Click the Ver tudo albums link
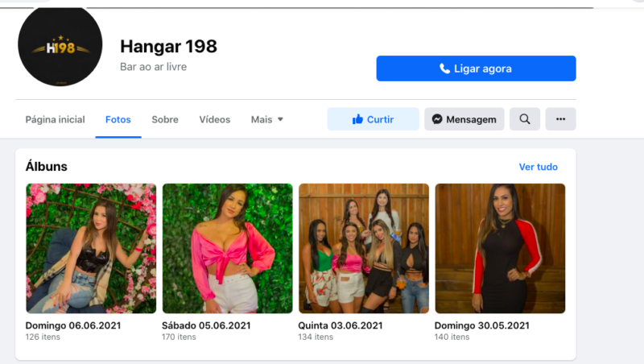Image resolution: width=644 pixels, height=364 pixels. [538, 167]
